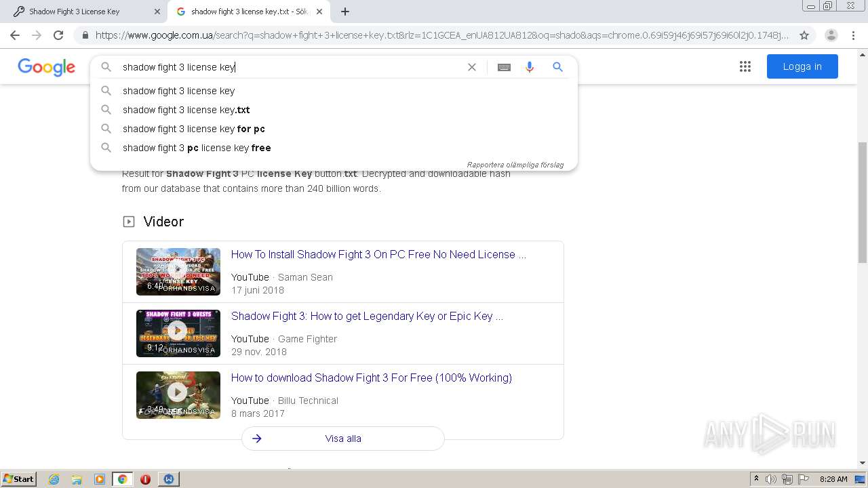Submit search with the blue magnifier icon

coord(557,67)
